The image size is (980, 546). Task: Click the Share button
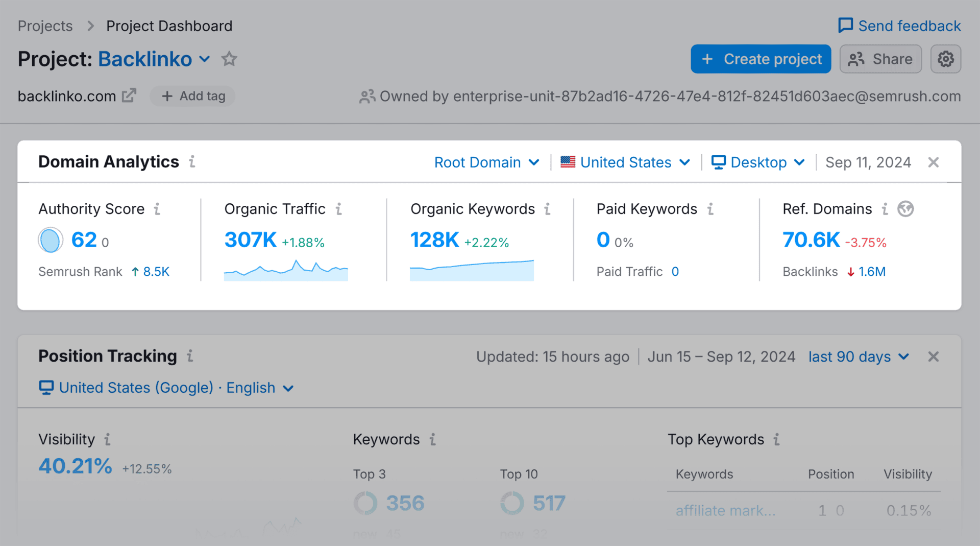tap(880, 59)
